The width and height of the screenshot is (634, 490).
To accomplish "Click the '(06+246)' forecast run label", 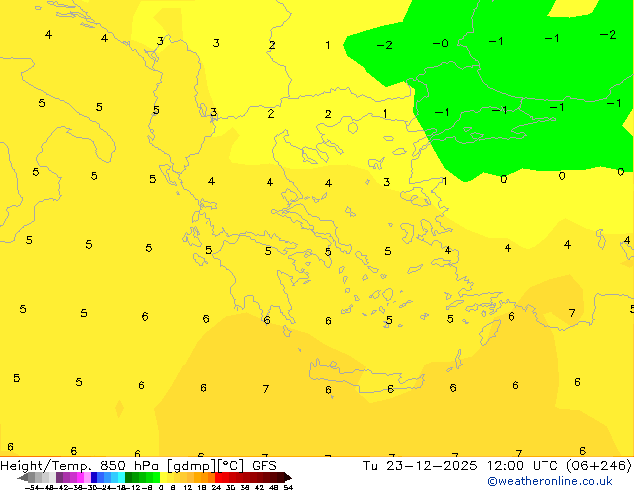I will [598, 466].
